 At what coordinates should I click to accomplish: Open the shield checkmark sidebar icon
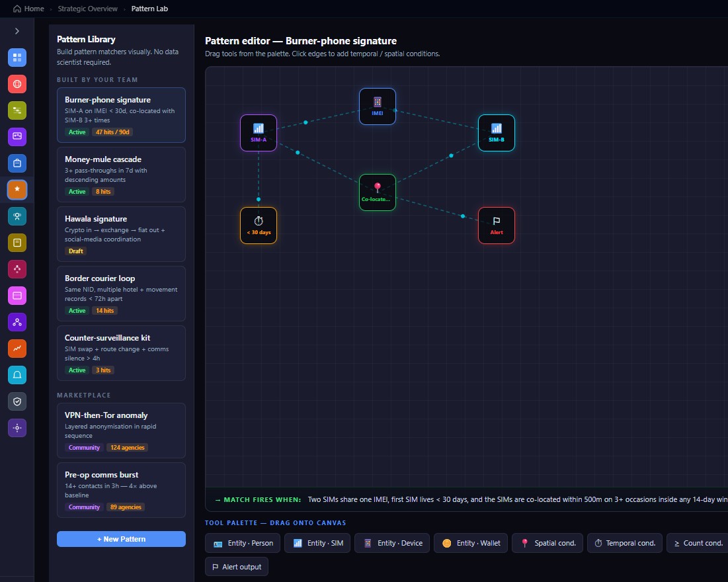coord(17,401)
